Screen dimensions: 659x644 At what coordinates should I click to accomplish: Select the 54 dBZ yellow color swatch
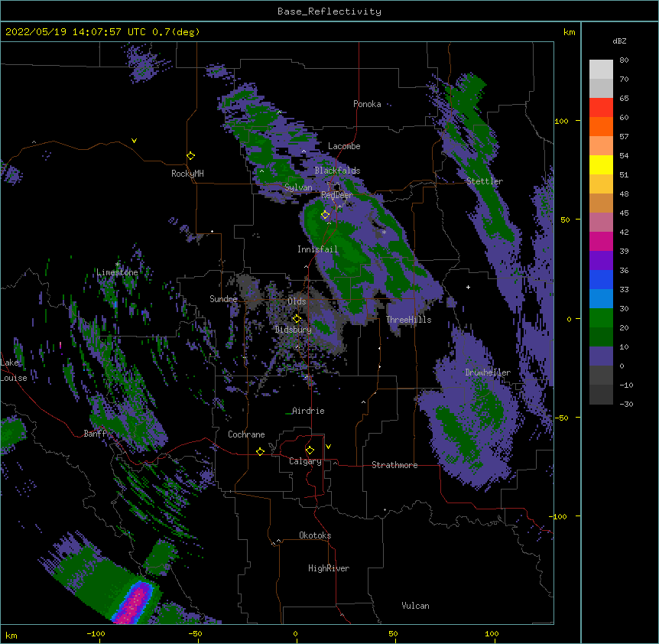click(x=601, y=165)
